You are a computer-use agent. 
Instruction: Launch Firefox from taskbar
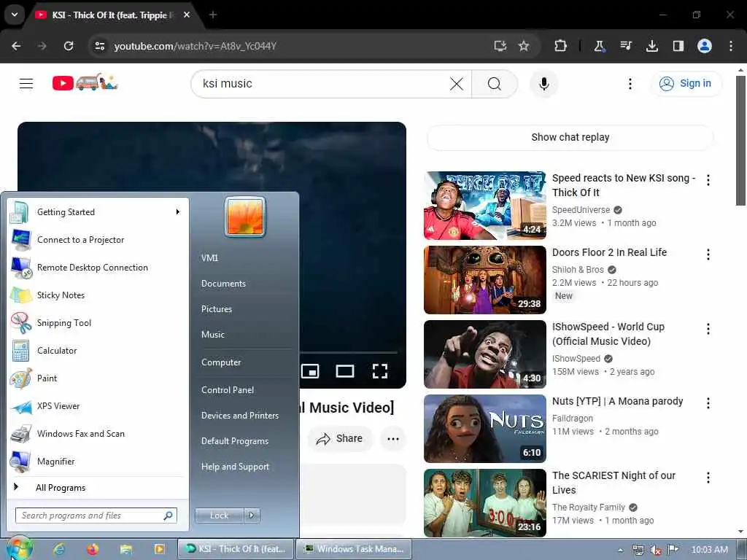coord(93,550)
